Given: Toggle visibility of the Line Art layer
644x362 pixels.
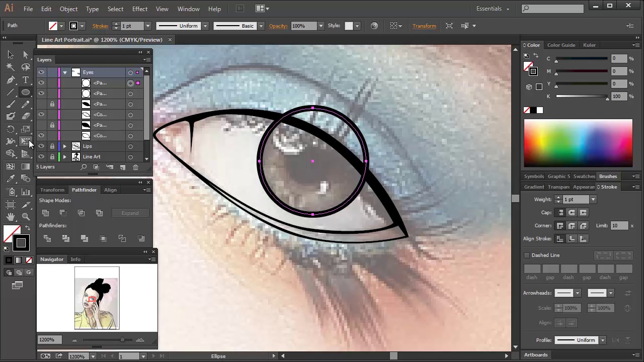Looking at the screenshot, I should point(41,157).
